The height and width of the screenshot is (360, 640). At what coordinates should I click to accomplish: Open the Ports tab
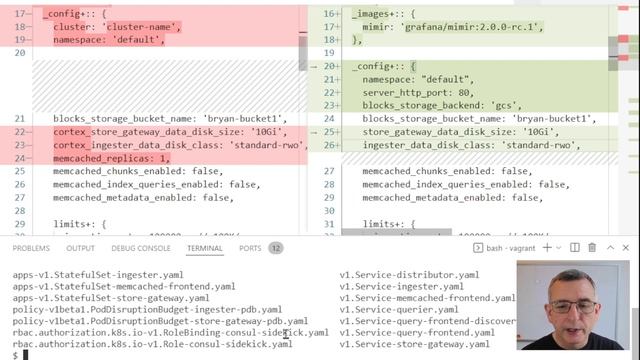(250, 248)
